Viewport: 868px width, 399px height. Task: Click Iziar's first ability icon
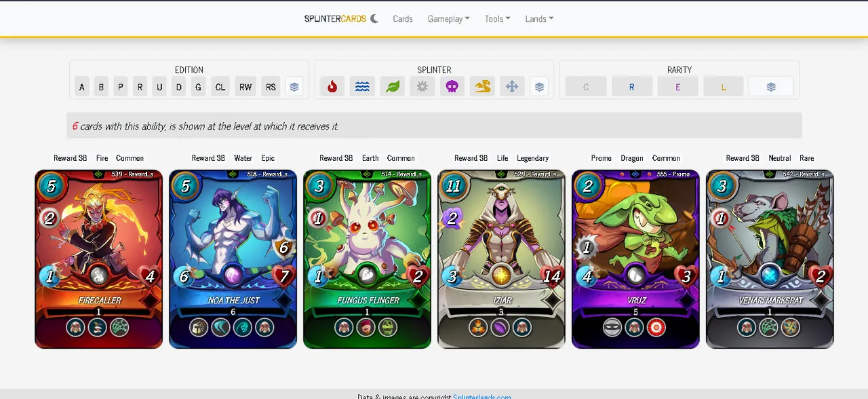pos(479,328)
